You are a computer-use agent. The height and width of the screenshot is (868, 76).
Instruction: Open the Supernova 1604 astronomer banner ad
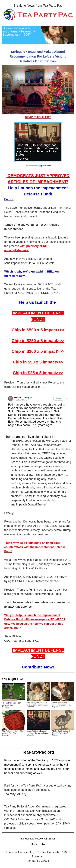coord(38,35)
